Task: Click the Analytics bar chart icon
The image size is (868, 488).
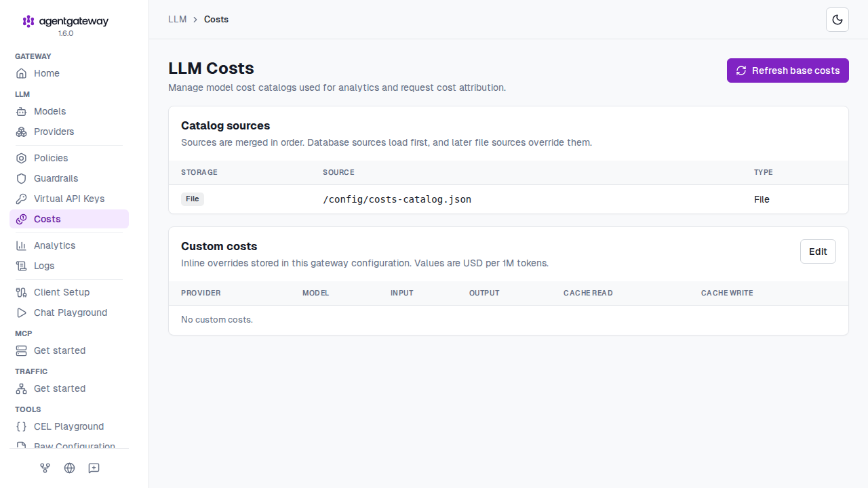Action: coord(21,245)
